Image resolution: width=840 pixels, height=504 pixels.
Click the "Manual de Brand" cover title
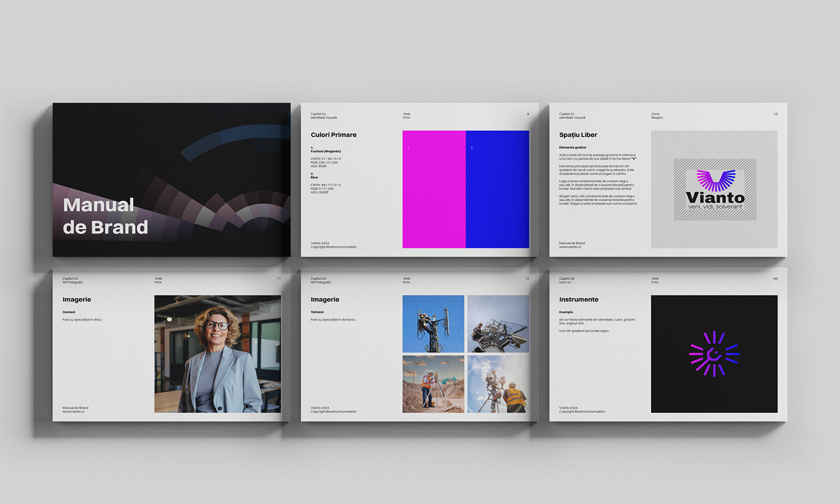105,216
